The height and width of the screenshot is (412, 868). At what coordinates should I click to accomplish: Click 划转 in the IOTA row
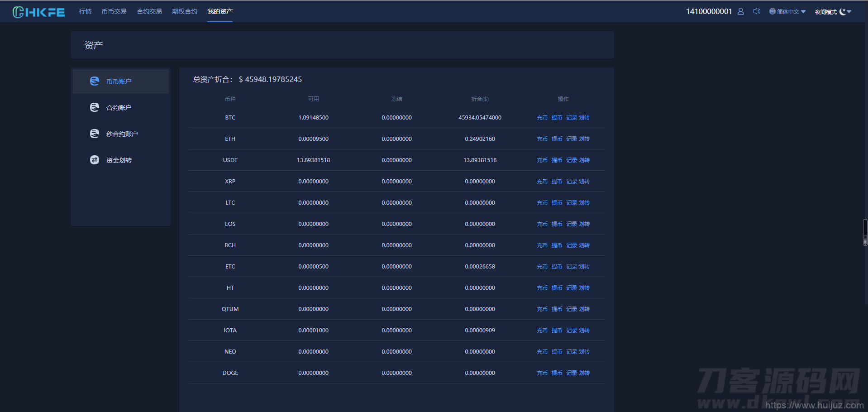point(584,331)
